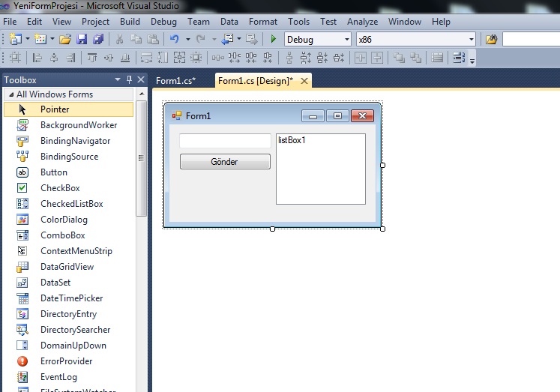Image resolution: width=560 pixels, height=392 pixels.
Task: Click the Copy icon in the toolbar
Action: click(136, 39)
